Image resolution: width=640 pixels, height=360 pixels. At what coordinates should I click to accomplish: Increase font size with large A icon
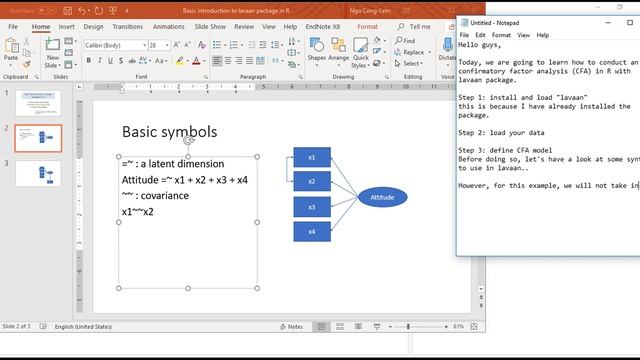click(177, 45)
